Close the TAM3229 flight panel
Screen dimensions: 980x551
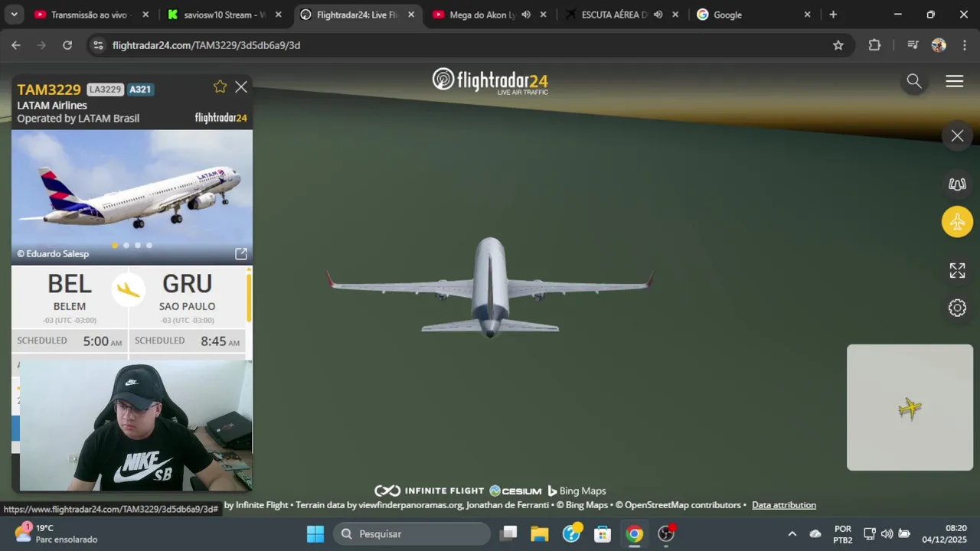pyautogui.click(x=241, y=86)
